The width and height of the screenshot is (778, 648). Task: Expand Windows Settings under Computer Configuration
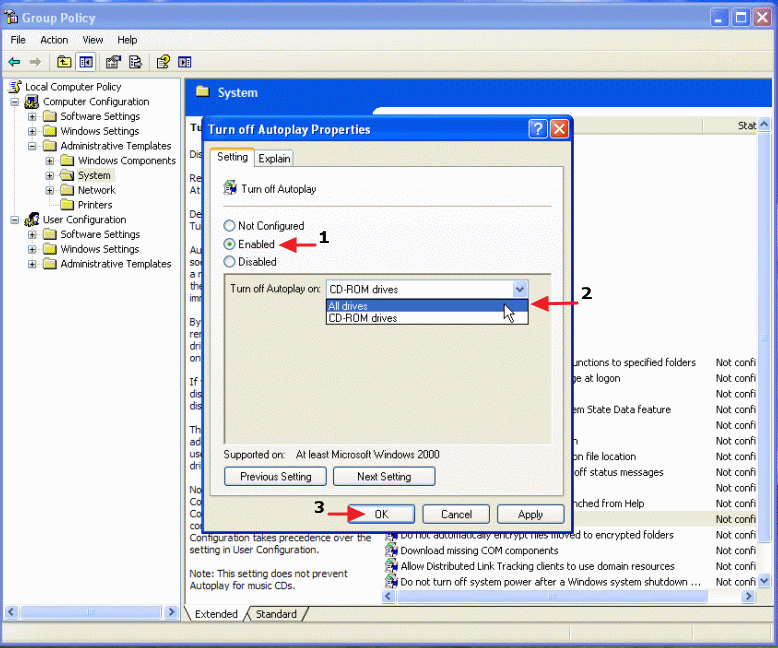point(32,131)
